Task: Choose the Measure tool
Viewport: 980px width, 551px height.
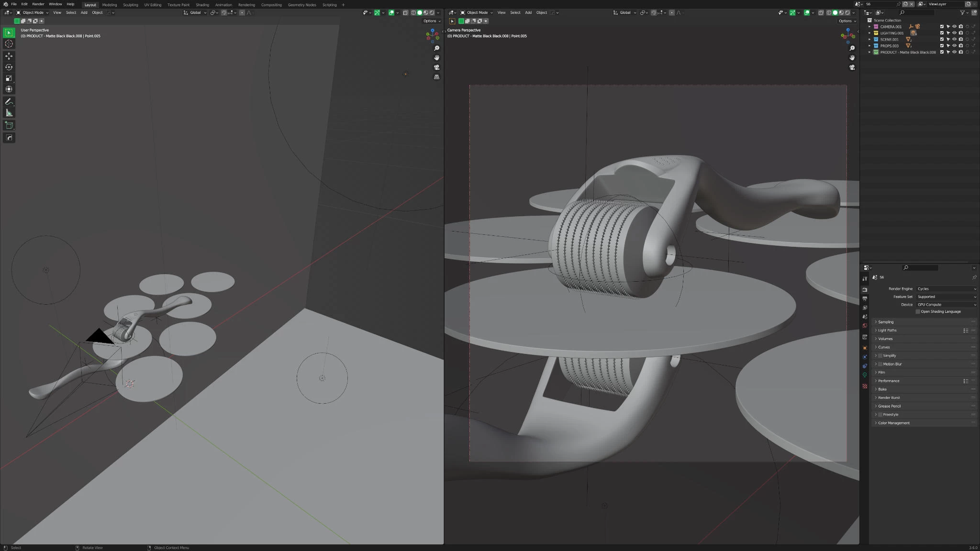Action: point(9,112)
